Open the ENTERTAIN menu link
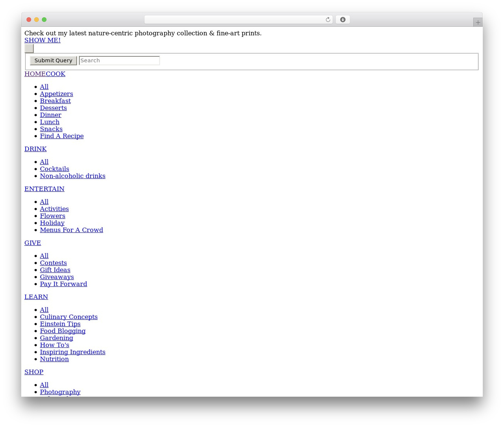 click(44, 189)
